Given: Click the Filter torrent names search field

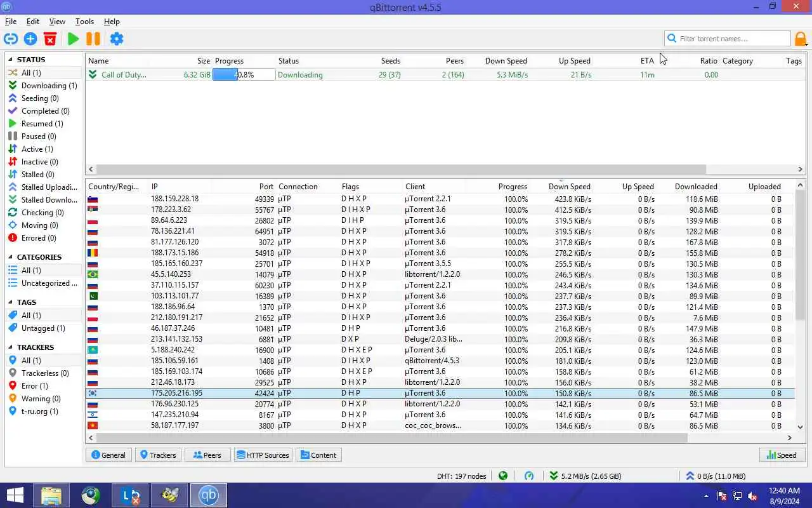Looking at the screenshot, I should pos(728,39).
